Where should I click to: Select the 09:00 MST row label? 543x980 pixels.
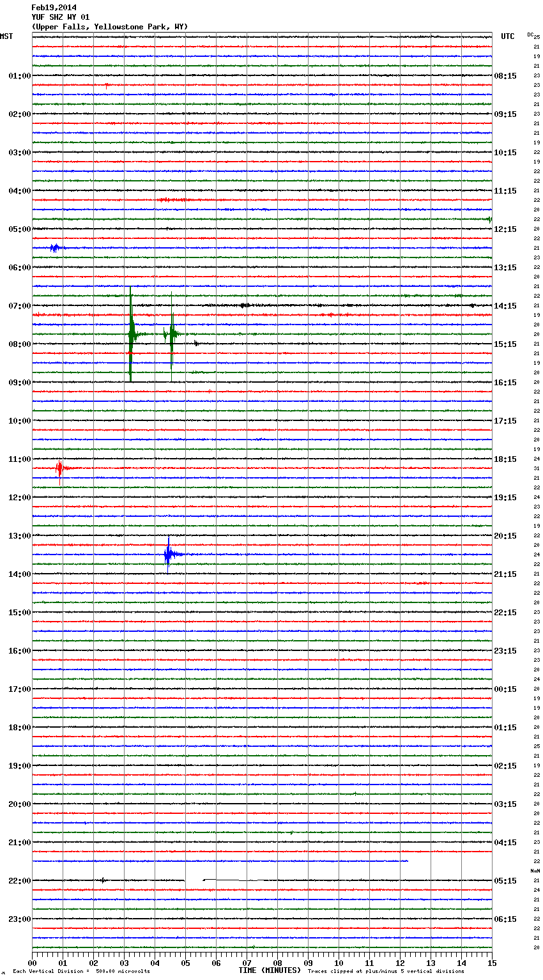pos(19,383)
